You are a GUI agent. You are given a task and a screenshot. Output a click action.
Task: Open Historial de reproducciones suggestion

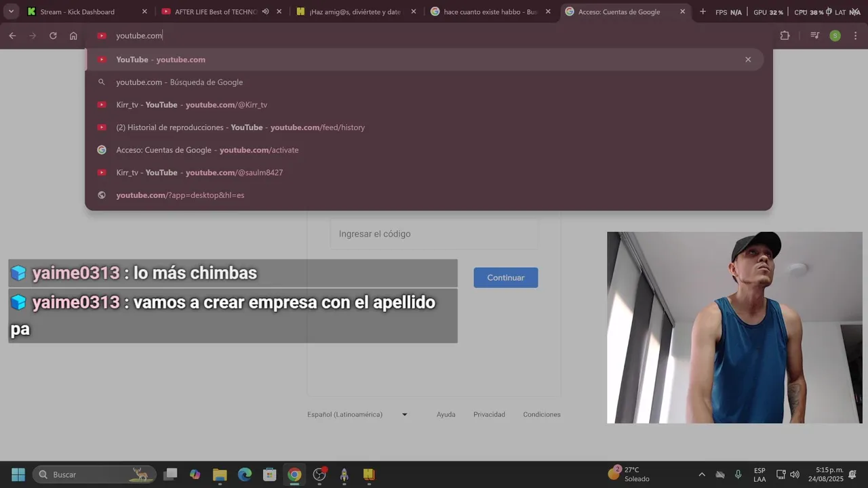pos(425,127)
